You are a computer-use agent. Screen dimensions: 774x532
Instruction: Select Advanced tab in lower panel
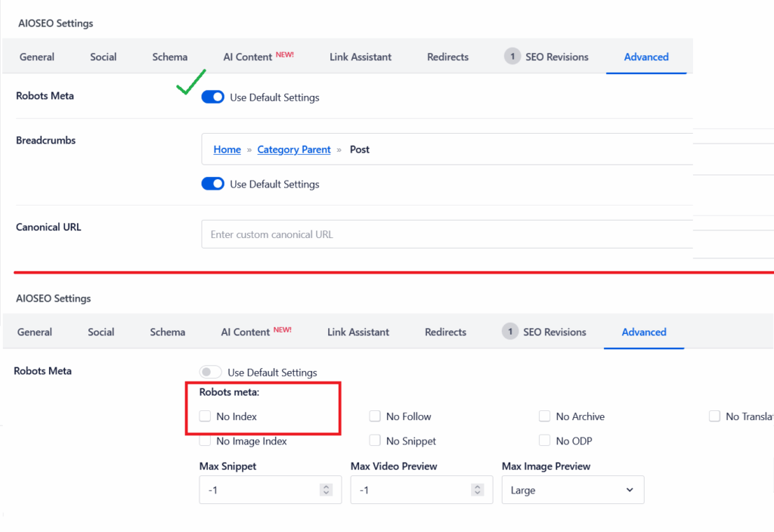(x=644, y=332)
